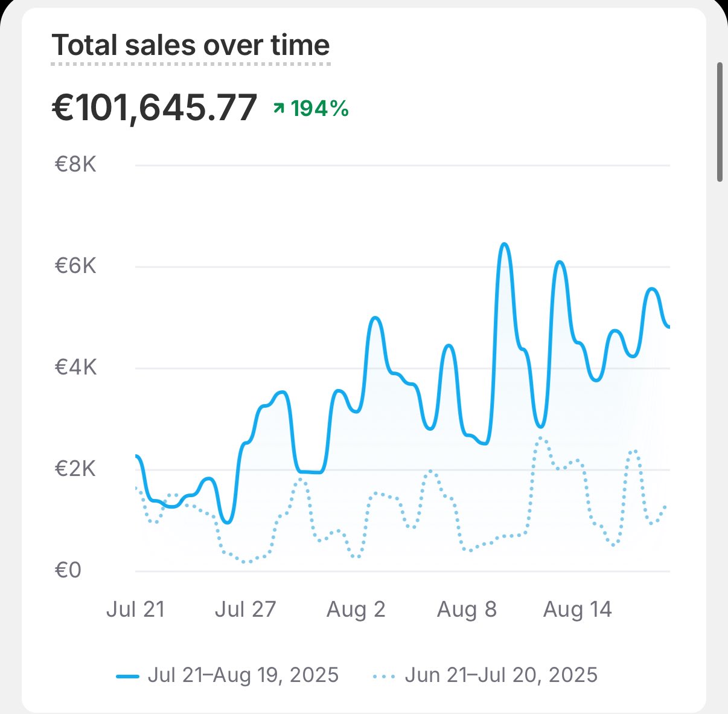Toggle the Jun 21–Jul 20, 2025 legend series

(x=500, y=675)
